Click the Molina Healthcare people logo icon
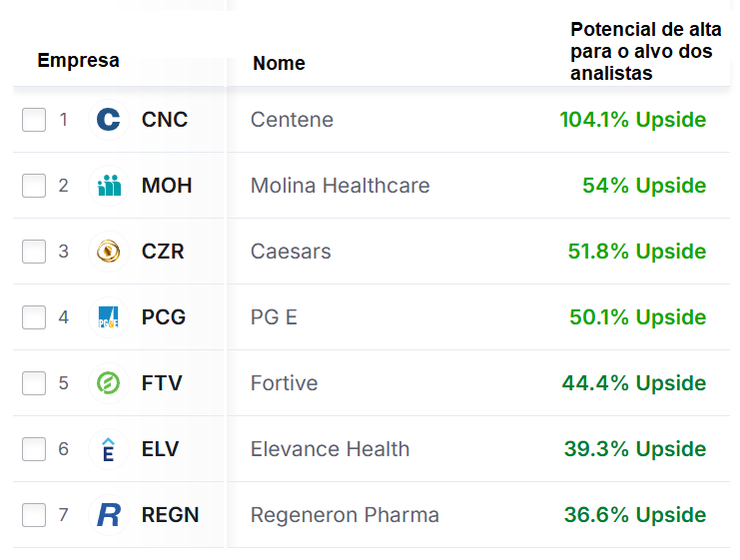The image size is (740, 560). [x=109, y=186]
